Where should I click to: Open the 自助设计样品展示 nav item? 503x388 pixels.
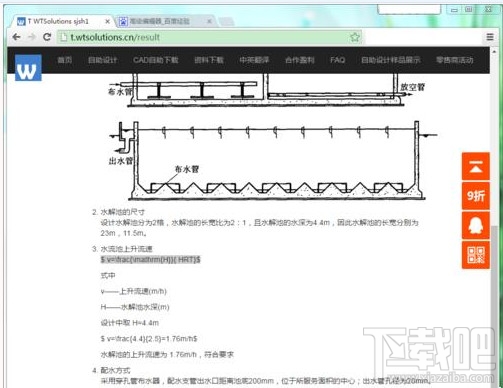[x=391, y=60]
